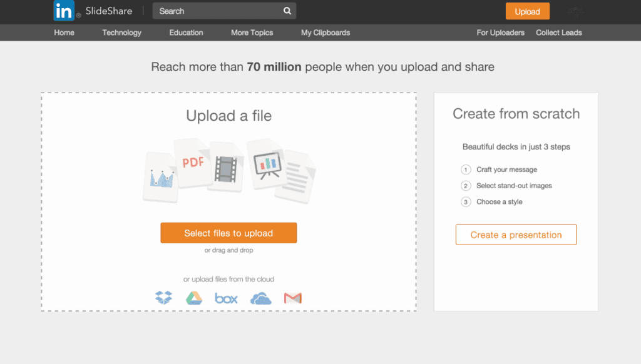This screenshot has width=641, height=364.
Task: Choose the Box cloud icon
Action: point(226,298)
